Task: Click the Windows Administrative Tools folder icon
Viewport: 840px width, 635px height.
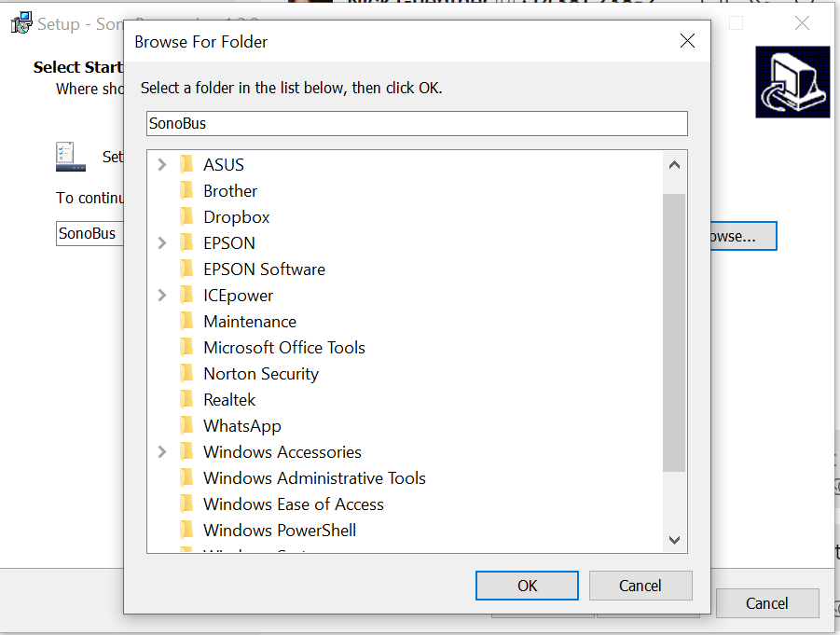Action: [186, 478]
